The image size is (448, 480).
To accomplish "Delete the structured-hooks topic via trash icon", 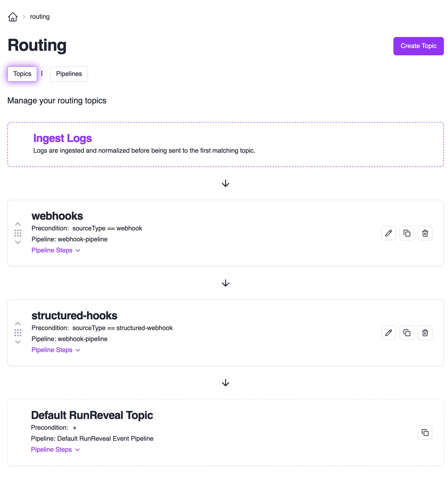I will coord(425,333).
